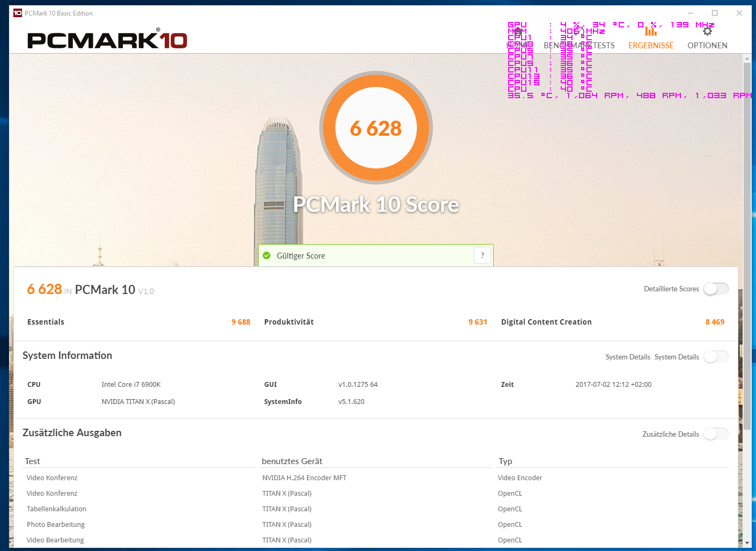Click the Gültiger Score text
The height and width of the screenshot is (551, 756).
click(301, 256)
